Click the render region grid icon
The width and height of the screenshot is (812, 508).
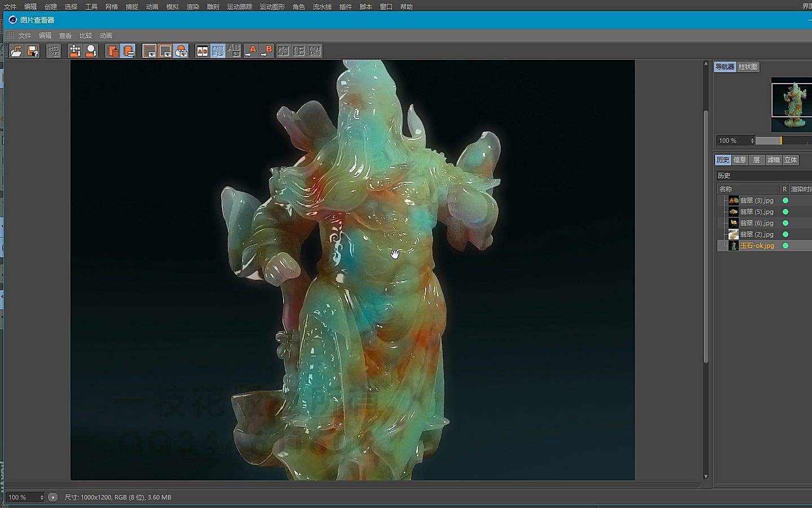54,51
